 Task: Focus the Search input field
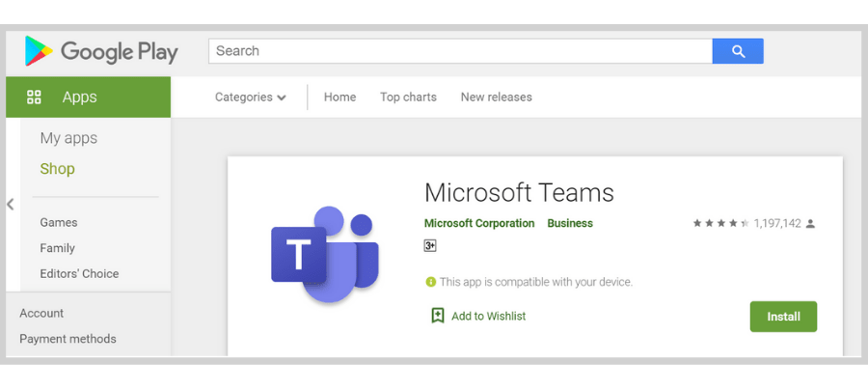click(x=460, y=51)
